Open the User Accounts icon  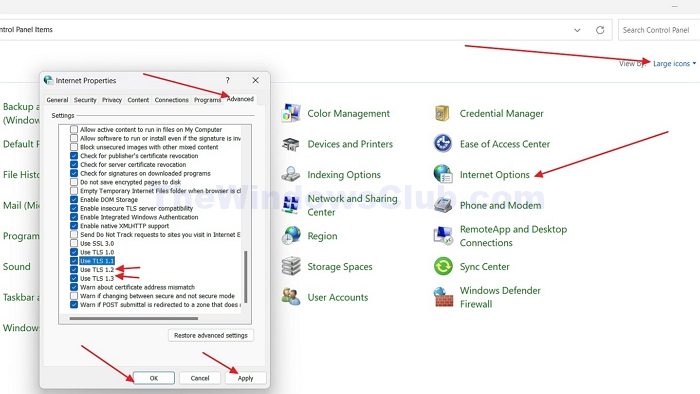(291, 297)
